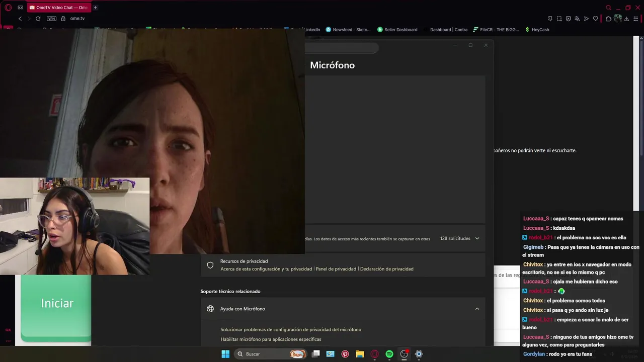Viewport: 644px width, 362px height.
Task: Toggle the VPN badge in address bar
Action: (x=51, y=19)
